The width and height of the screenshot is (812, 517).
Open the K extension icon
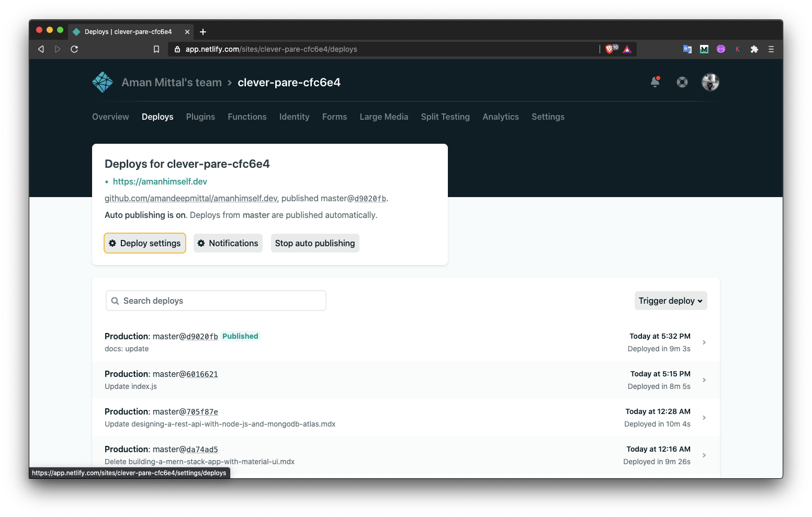(x=738, y=49)
